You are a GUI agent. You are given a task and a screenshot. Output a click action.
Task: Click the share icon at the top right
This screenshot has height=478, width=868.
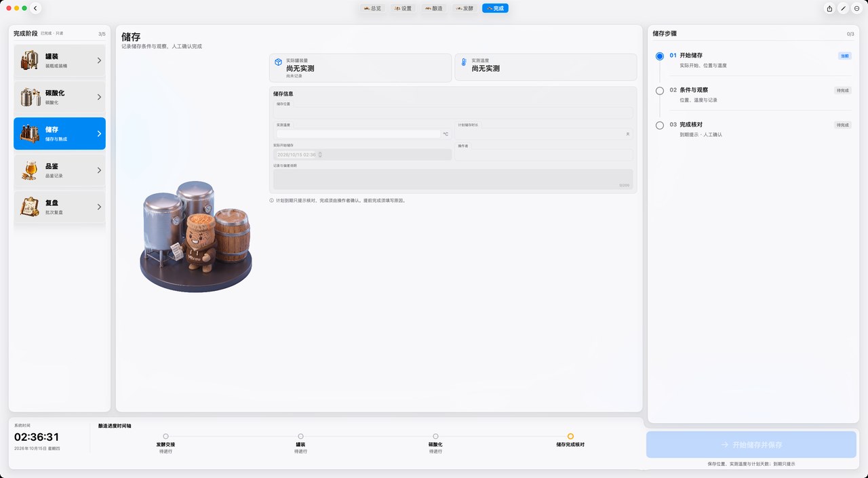829,8
